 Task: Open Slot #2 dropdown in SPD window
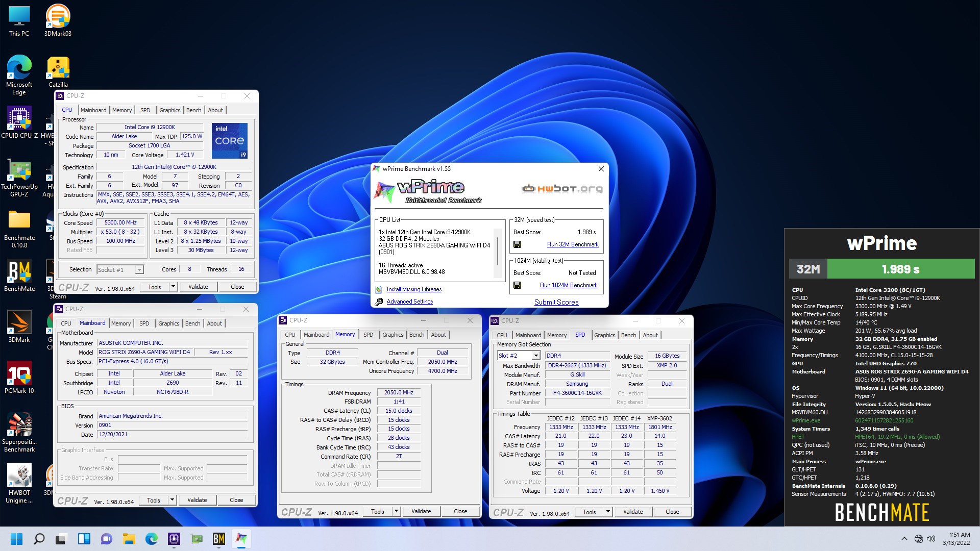(536, 356)
